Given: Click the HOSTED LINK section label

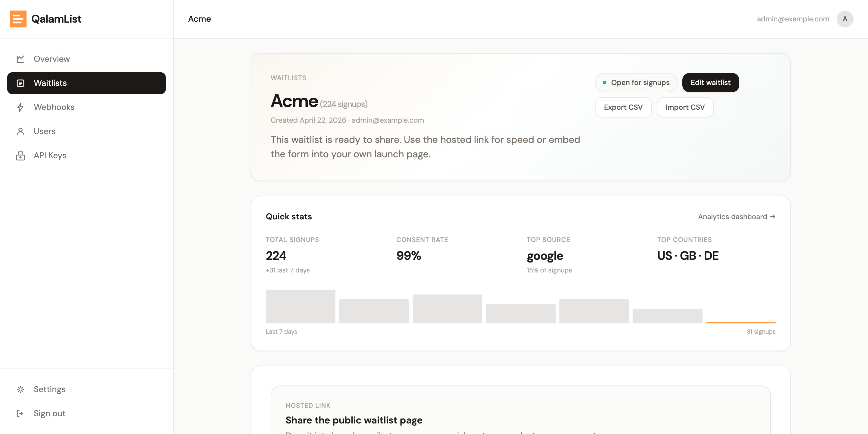Looking at the screenshot, I should click(x=308, y=405).
